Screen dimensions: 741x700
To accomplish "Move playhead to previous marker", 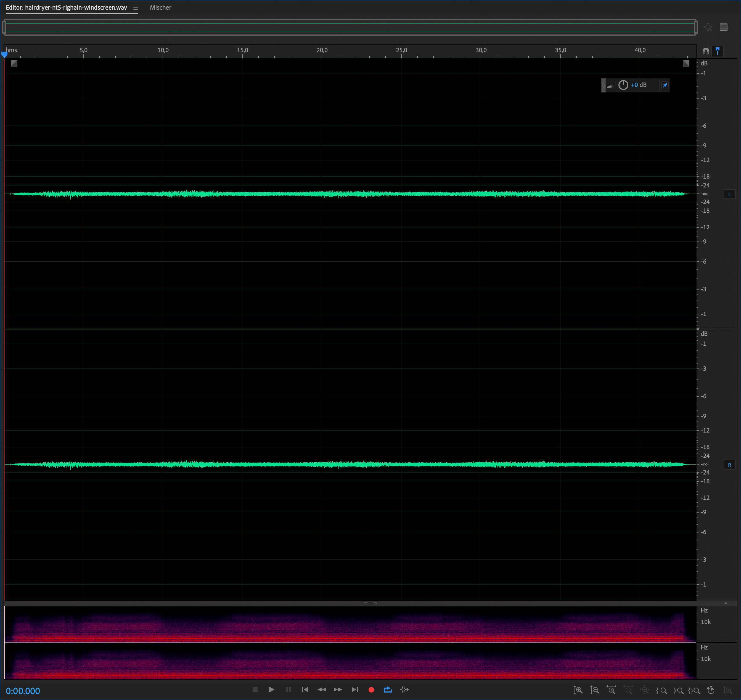I will 305,690.
